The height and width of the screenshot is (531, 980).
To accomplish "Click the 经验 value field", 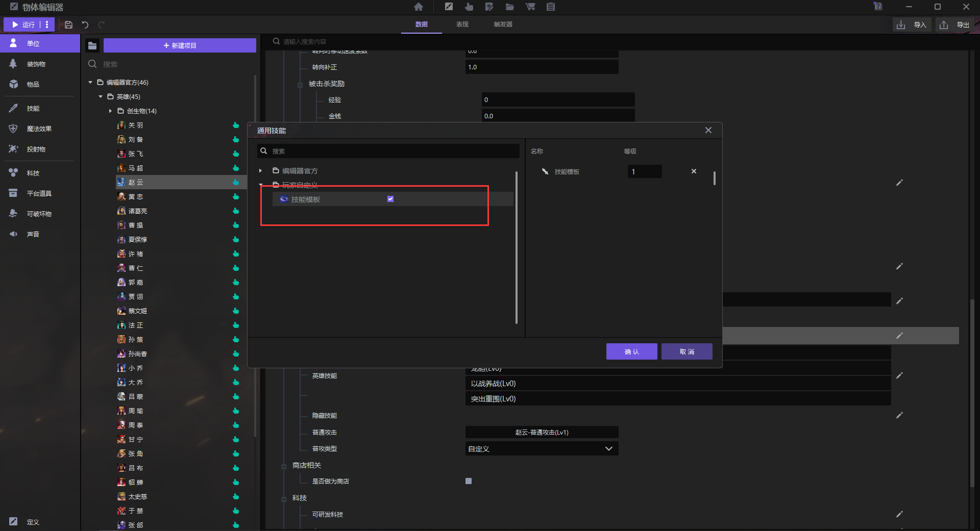I will pyautogui.click(x=558, y=99).
